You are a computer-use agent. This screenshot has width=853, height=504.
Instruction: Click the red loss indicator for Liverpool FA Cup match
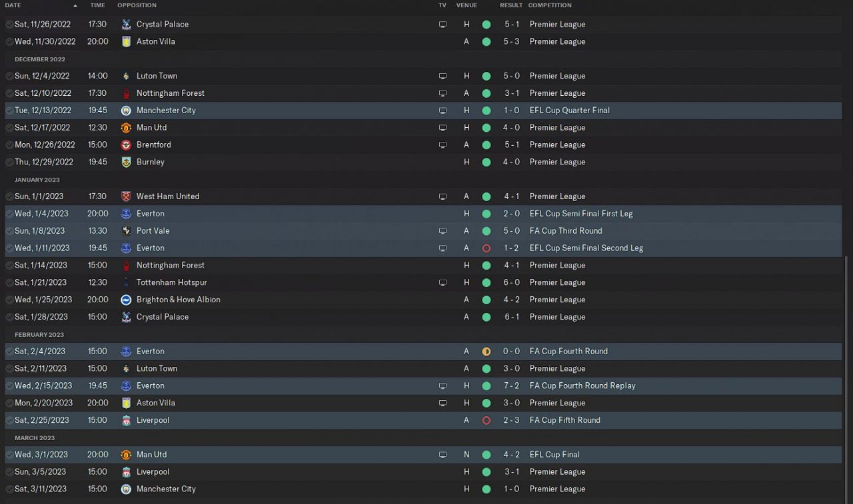pos(486,420)
